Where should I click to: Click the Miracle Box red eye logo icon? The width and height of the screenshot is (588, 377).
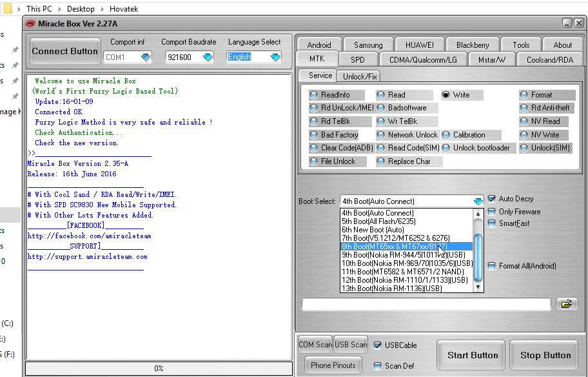(x=30, y=24)
